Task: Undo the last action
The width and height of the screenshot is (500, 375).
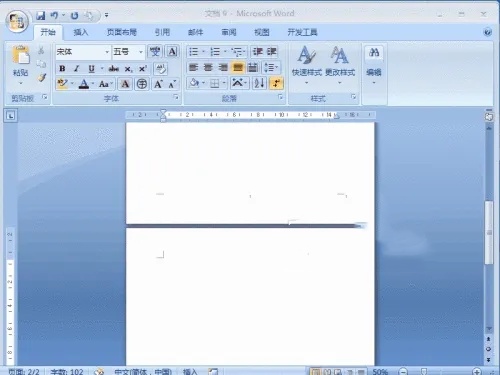Action: point(54,15)
